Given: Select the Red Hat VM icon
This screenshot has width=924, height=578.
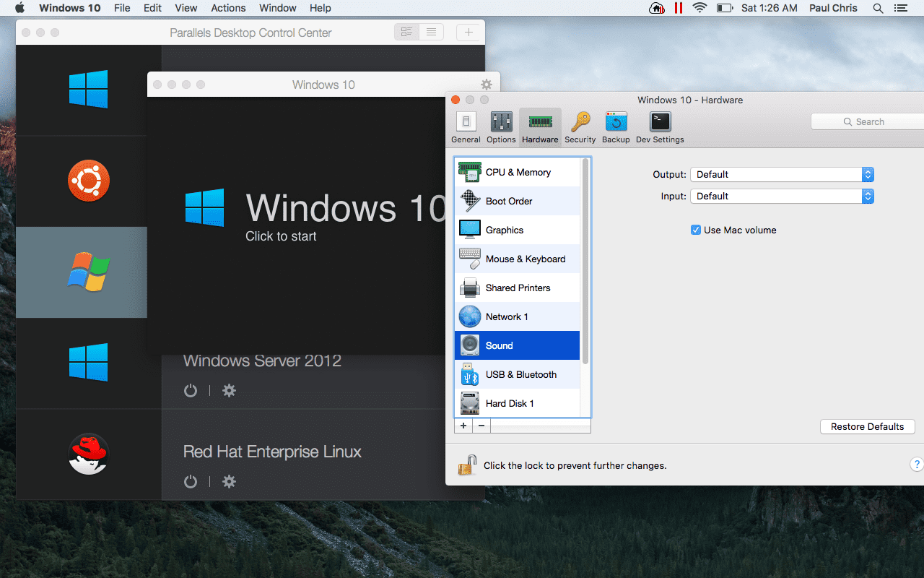Looking at the screenshot, I should [x=89, y=454].
